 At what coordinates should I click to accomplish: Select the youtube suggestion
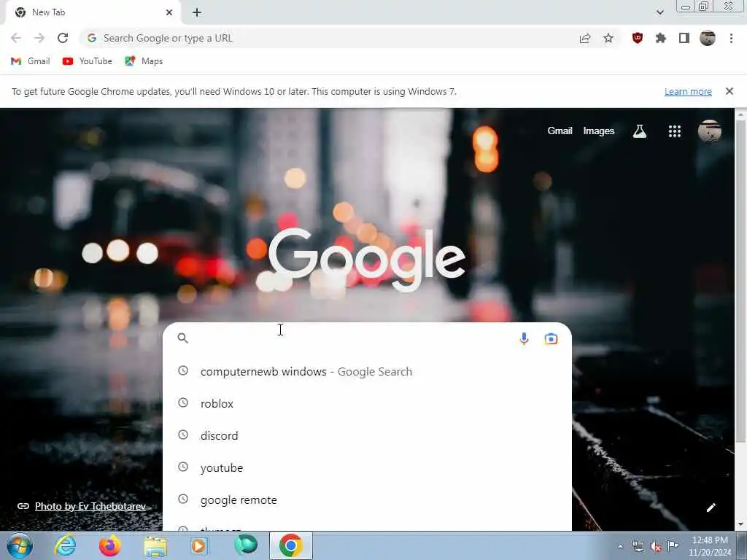tap(367, 467)
